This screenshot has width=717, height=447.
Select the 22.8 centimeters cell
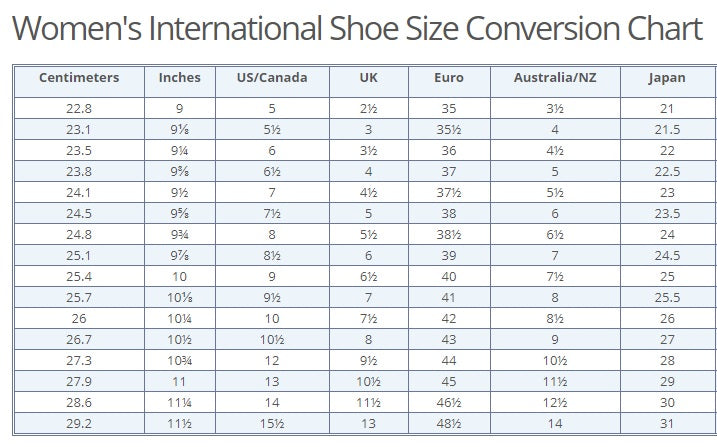pyautogui.click(x=78, y=108)
